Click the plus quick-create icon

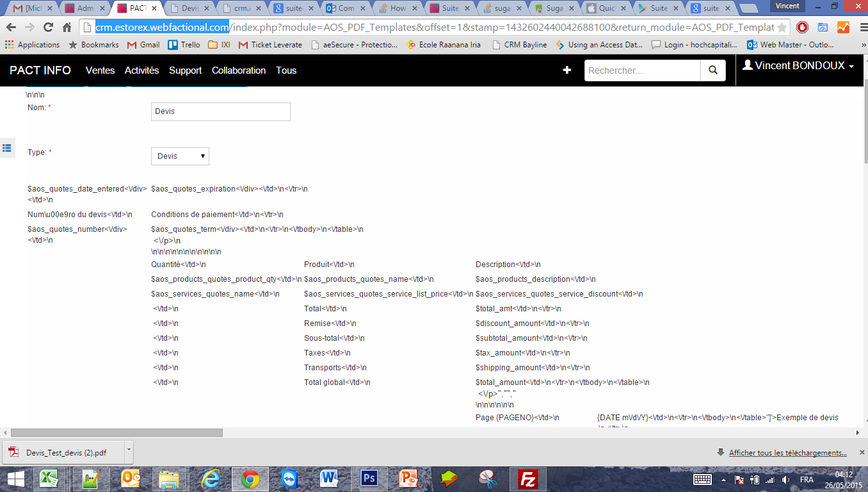click(x=567, y=70)
